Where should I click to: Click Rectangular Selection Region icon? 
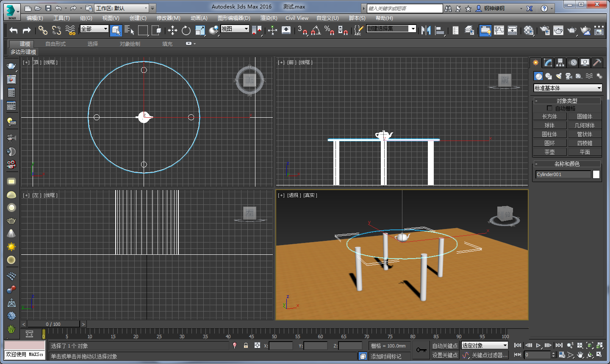coord(143,30)
